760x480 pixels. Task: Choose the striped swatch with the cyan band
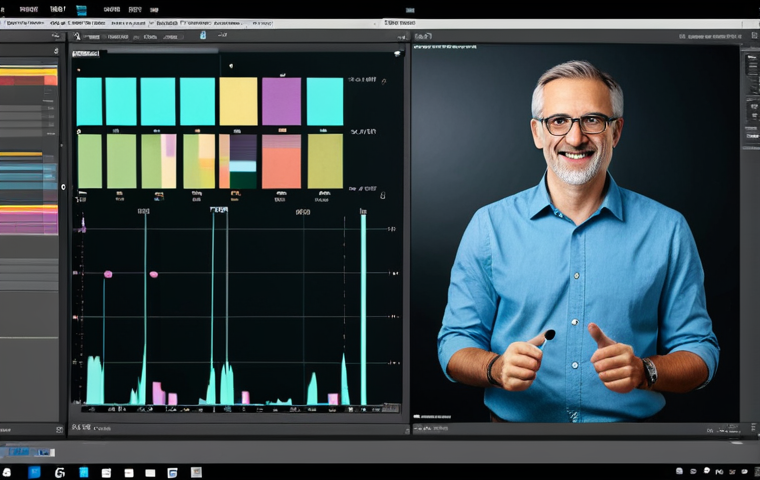[238, 161]
